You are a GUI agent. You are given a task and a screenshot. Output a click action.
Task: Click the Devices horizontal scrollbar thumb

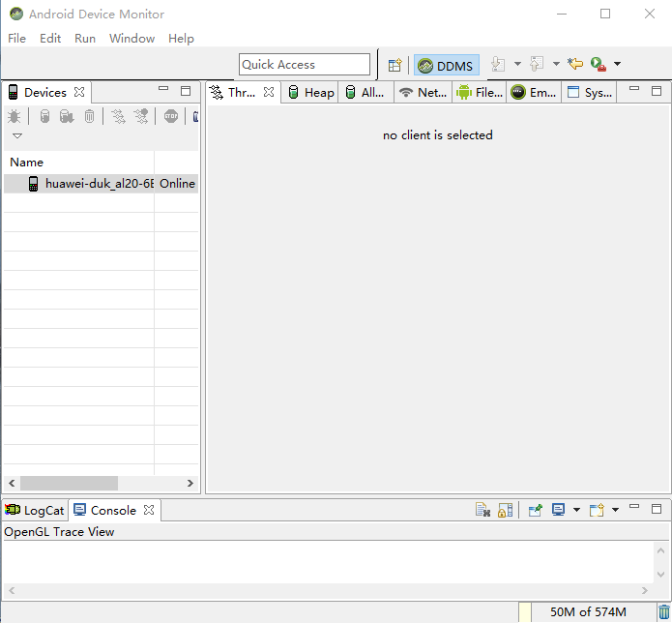(69, 484)
